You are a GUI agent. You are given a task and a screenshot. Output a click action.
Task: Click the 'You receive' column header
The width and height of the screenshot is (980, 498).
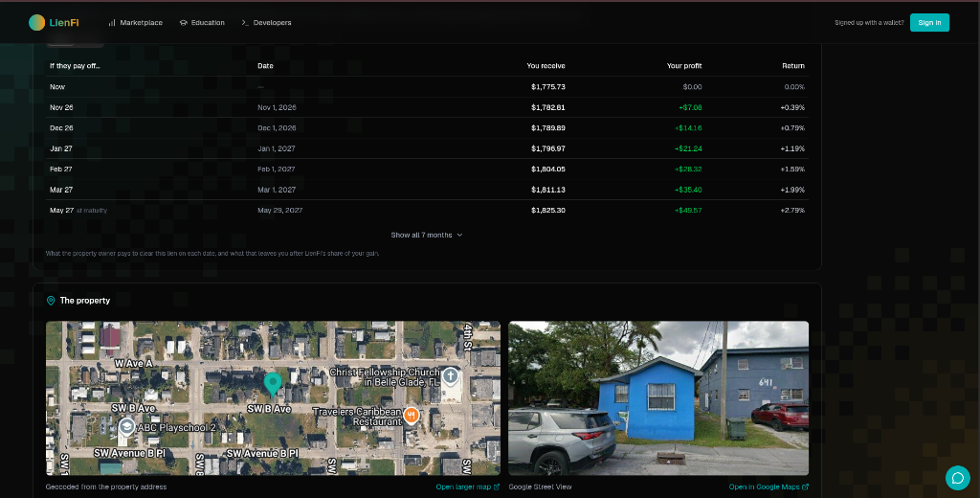(x=546, y=66)
